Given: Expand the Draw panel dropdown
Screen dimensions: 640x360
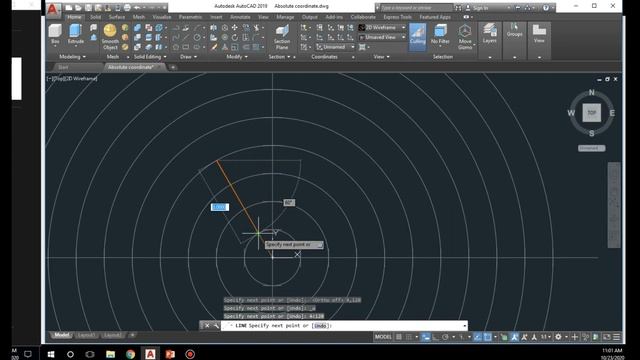Looking at the screenshot, I should click(189, 57).
